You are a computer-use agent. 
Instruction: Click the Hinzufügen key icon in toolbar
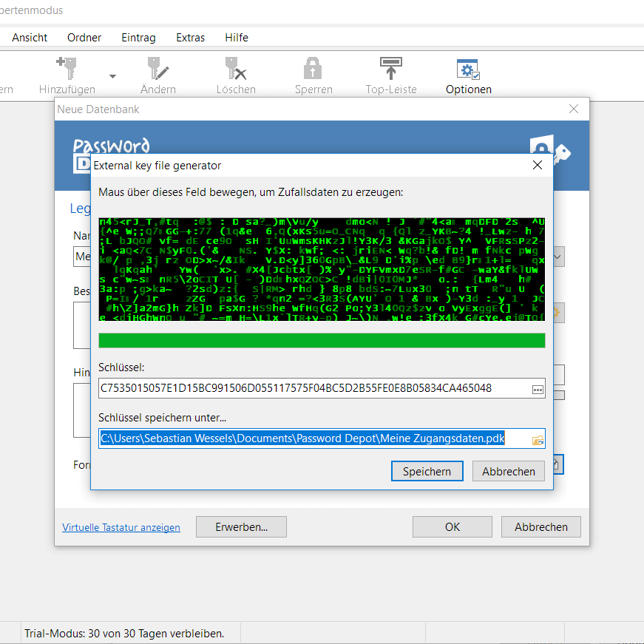tap(67, 68)
